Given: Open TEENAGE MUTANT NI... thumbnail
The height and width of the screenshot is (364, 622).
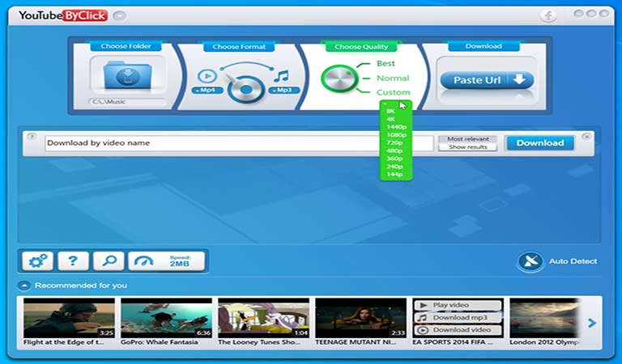Looking at the screenshot, I should [360, 318].
